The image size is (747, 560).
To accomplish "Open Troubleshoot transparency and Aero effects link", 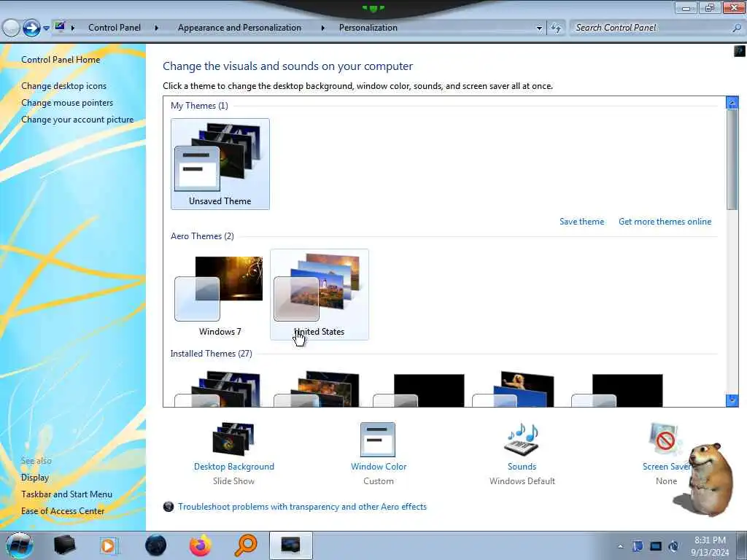I will click(x=302, y=507).
